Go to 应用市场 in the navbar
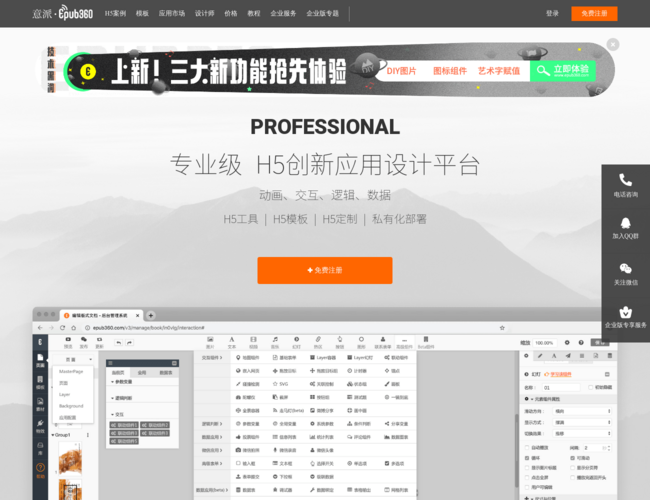Viewport: 650px width, 500px height. coord(172,13)
